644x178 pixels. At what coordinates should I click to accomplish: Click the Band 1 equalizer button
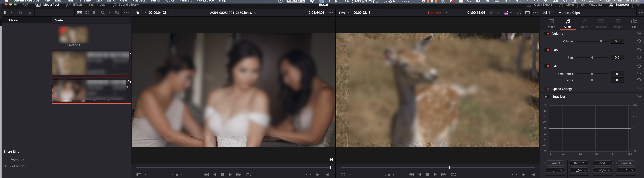555,163
